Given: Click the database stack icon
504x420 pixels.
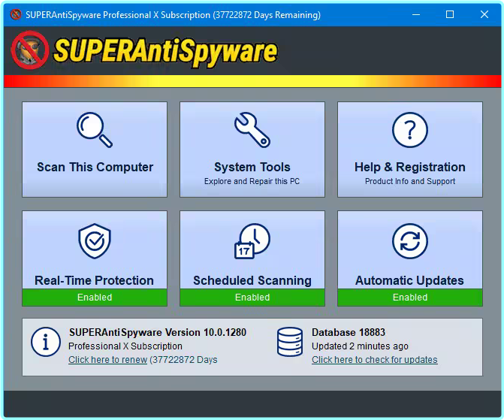Looking at the screenshot, I should click(289, 342).
